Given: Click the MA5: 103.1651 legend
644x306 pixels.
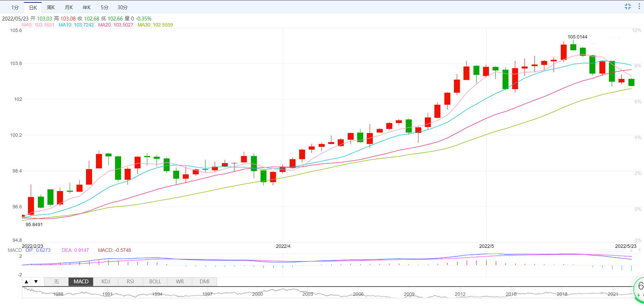Looking at the screenshot, I should tap(38, 25).
